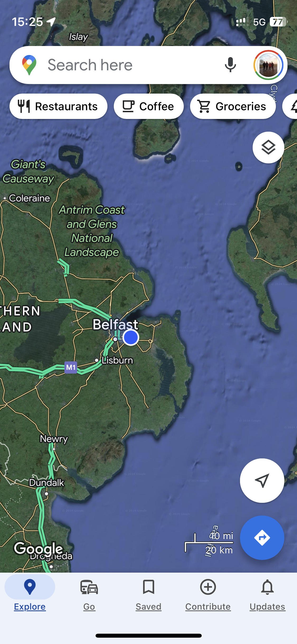Tap the microphone voice search icon
Image resolution: width=297 pixels, height=644 pixels.
point(230,65)
